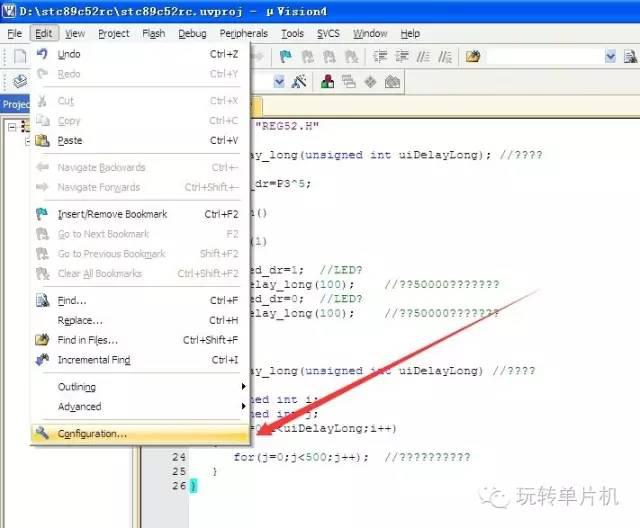Select Insert/Remove Bookmark menu entry
640x528 pixels.
(140, 214)
